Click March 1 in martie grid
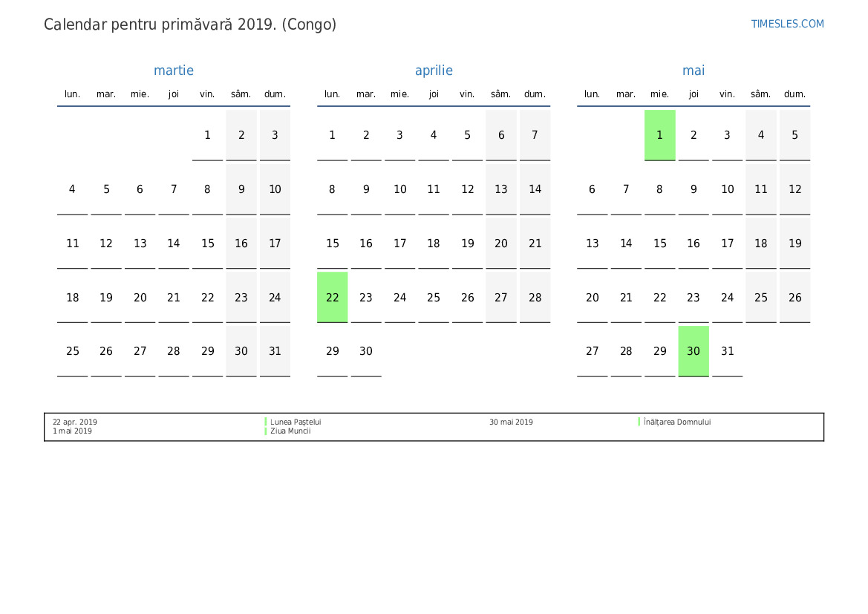This screenshot has width=868, height=614. pos(207,135)
